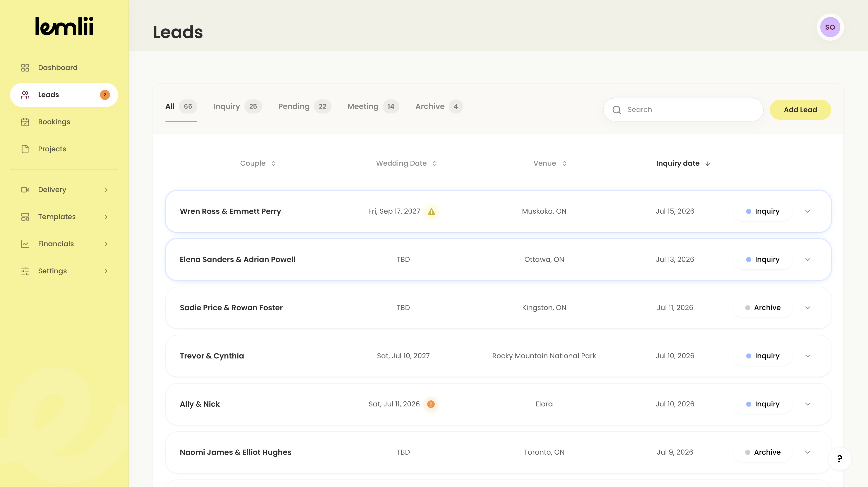Viewport: 868px width, 487px height.
Task: Expand the Ally & Nick row
Action: (808, 404)
